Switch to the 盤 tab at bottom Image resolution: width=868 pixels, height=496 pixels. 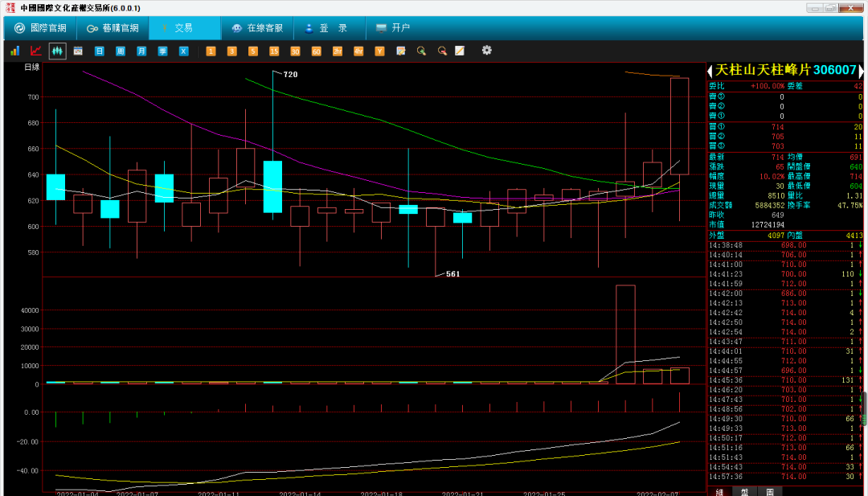tap(744, 491)
